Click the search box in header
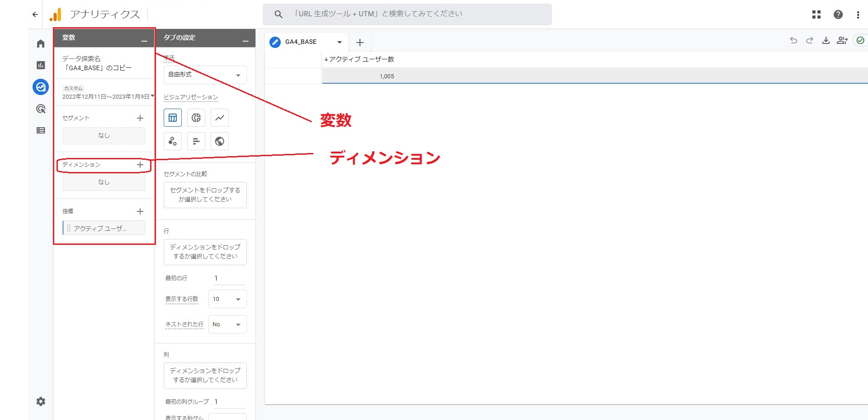 point(407,14)
